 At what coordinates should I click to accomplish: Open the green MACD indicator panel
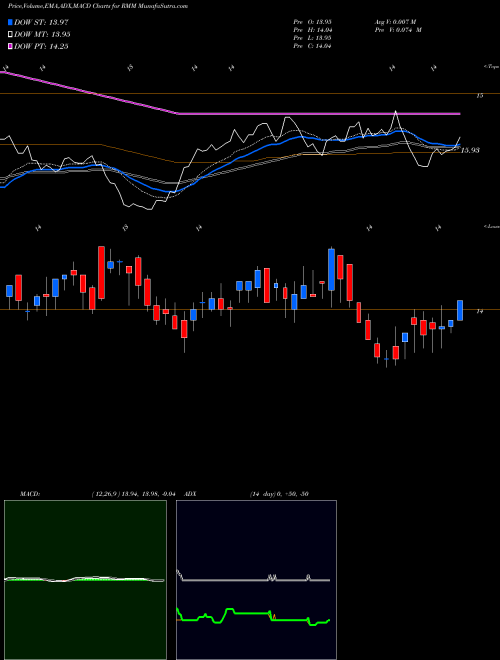[85, 580]
